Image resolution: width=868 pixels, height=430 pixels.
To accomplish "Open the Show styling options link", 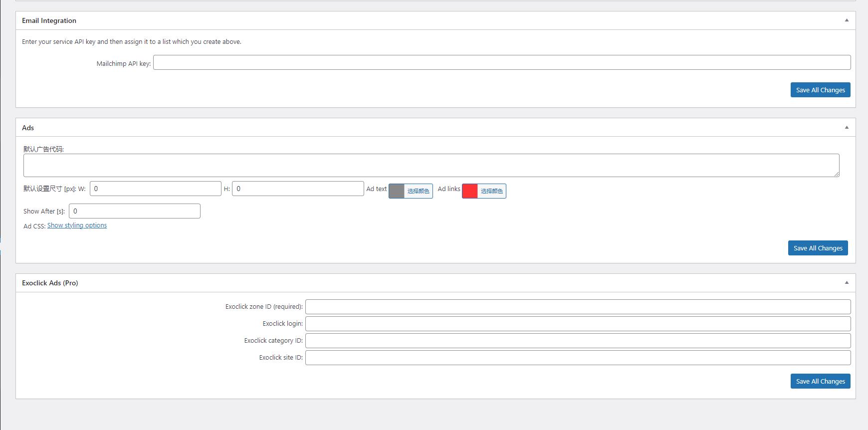I will tap(77, 225).
